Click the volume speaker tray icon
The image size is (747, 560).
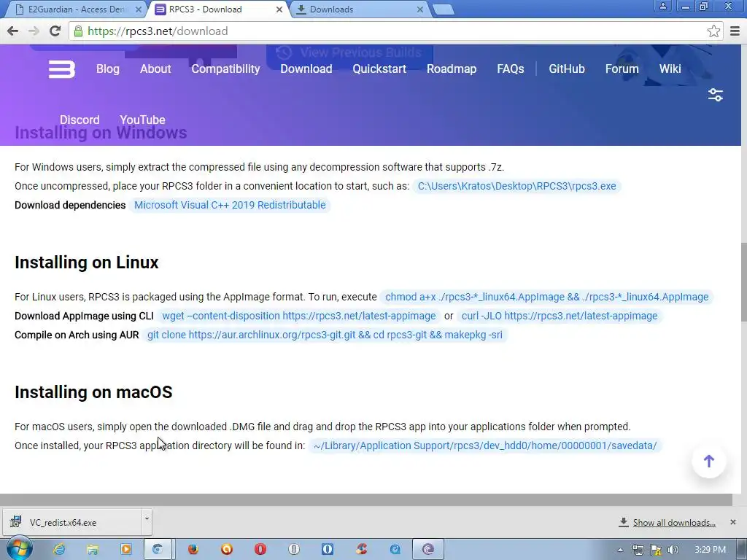click(673, 550)
